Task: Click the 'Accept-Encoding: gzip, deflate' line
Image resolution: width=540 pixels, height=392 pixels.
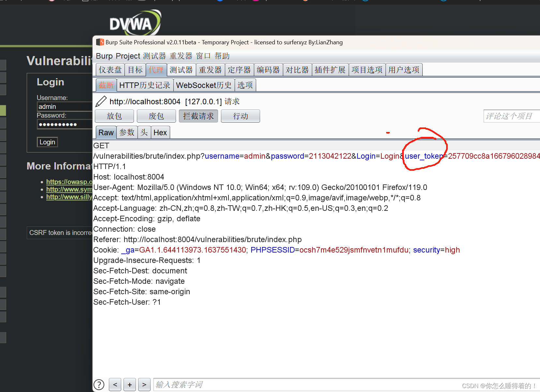Action: pos(147,219)
